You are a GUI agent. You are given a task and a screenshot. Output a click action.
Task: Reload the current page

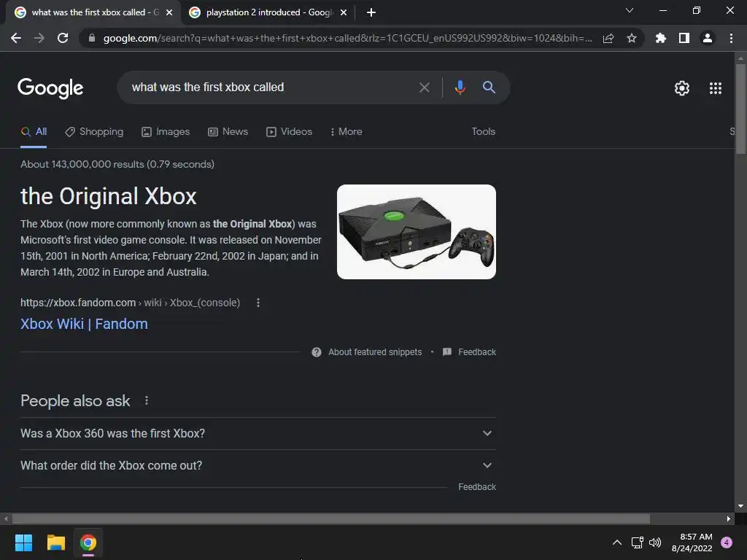click(63, 38)
